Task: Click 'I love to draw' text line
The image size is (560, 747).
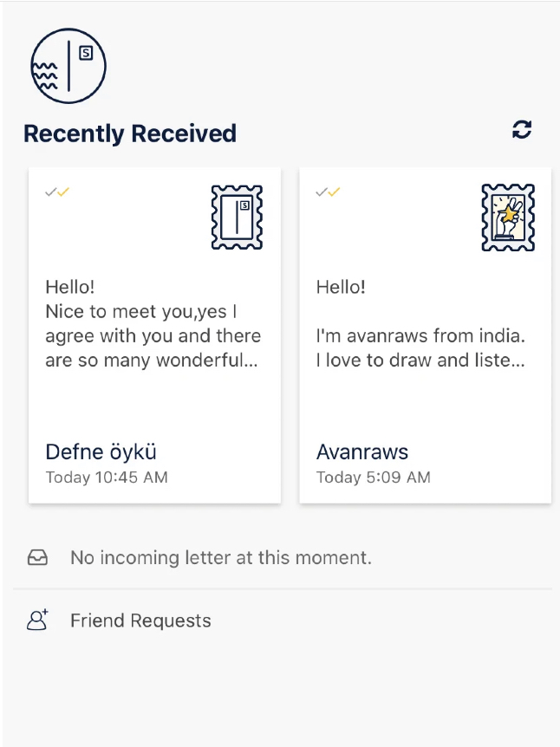Action: 420,360
